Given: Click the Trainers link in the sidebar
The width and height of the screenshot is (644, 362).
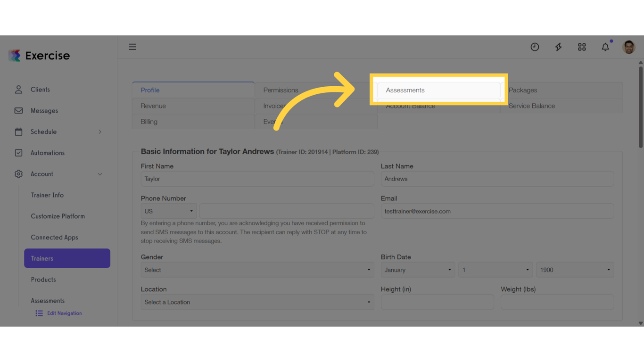Looking at the screenshot, I should (42, 258).
